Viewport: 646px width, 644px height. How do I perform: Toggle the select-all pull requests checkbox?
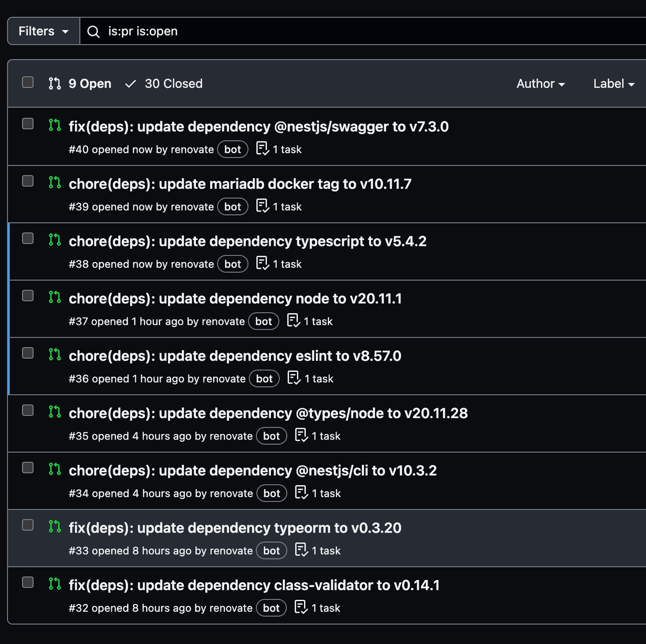(x=28, y=82)
